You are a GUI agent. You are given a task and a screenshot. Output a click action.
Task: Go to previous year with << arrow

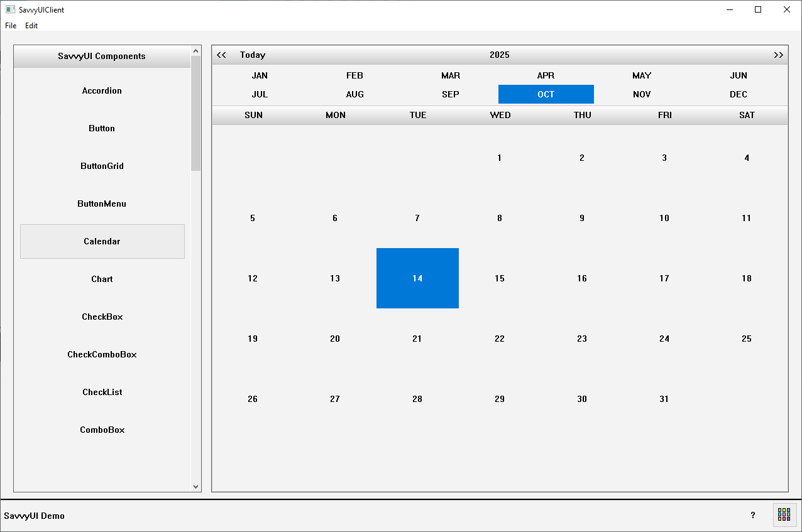click(221, 55)
